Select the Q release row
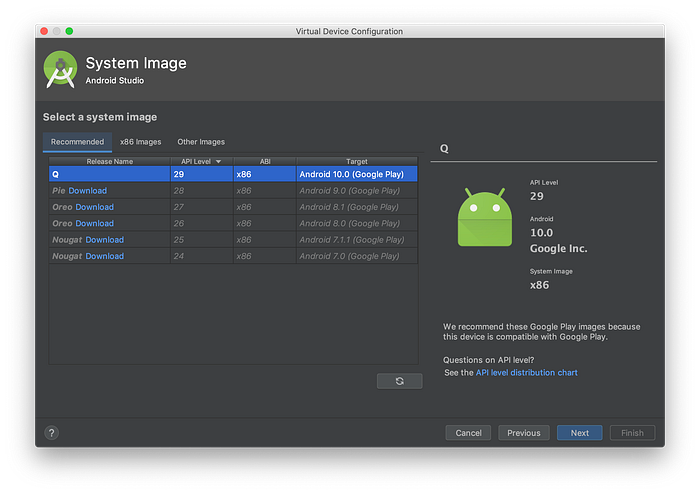700x494 pixels. (x=233, y=174)
